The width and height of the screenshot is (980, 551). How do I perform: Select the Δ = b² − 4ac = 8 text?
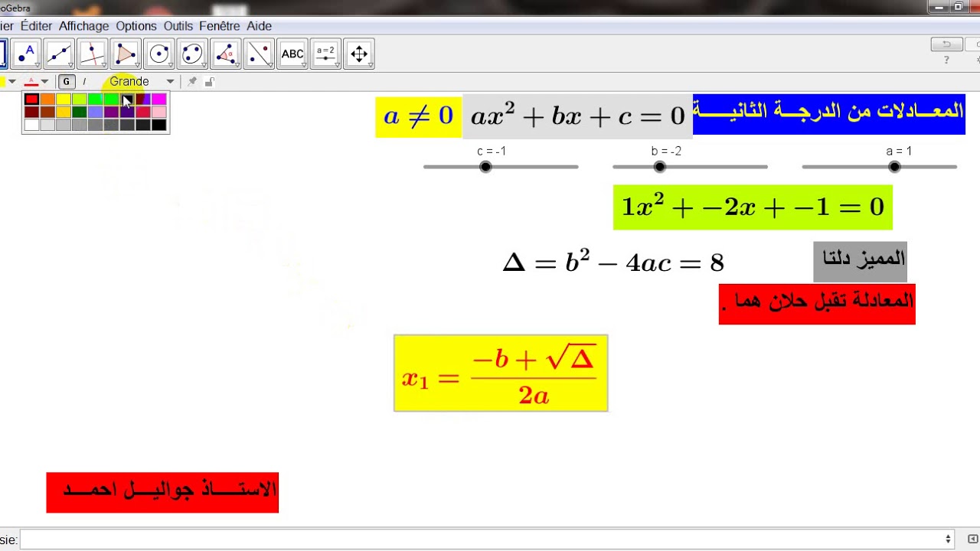(613, 262)
